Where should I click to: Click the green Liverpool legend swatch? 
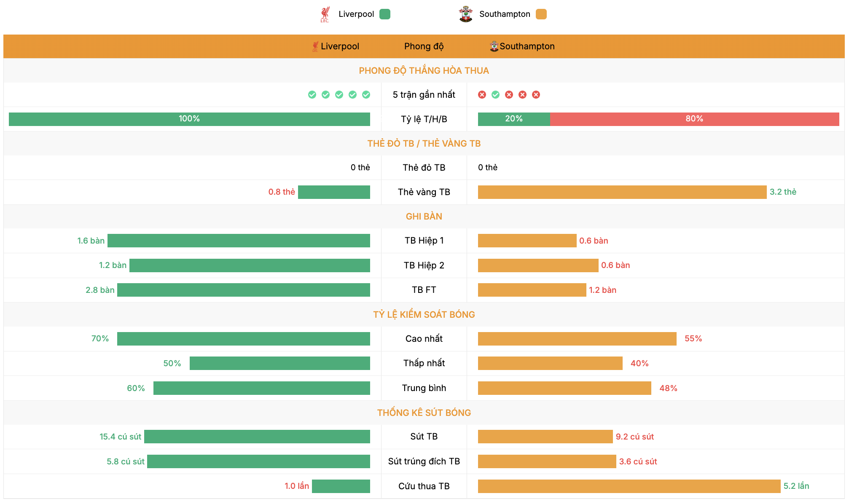(x=385, y=14)
